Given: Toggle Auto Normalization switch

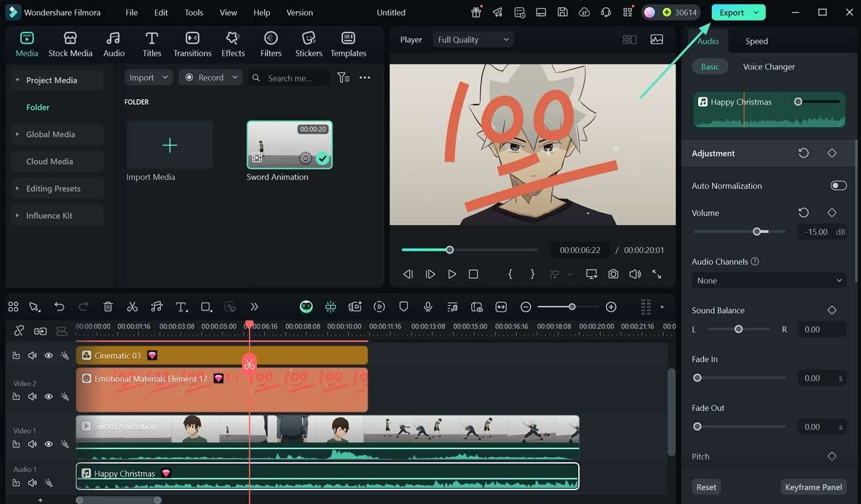Looking at the screenshot, I should coord(838,185).
